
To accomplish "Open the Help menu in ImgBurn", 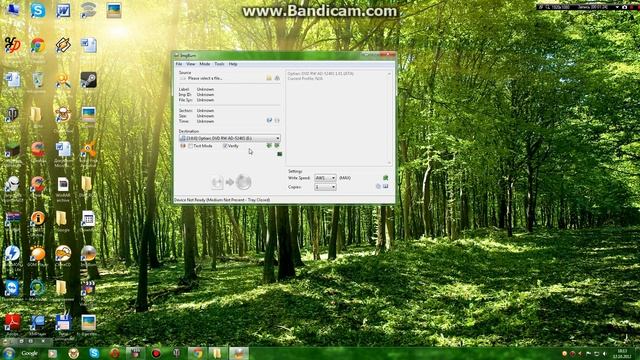I will point(233,64).
